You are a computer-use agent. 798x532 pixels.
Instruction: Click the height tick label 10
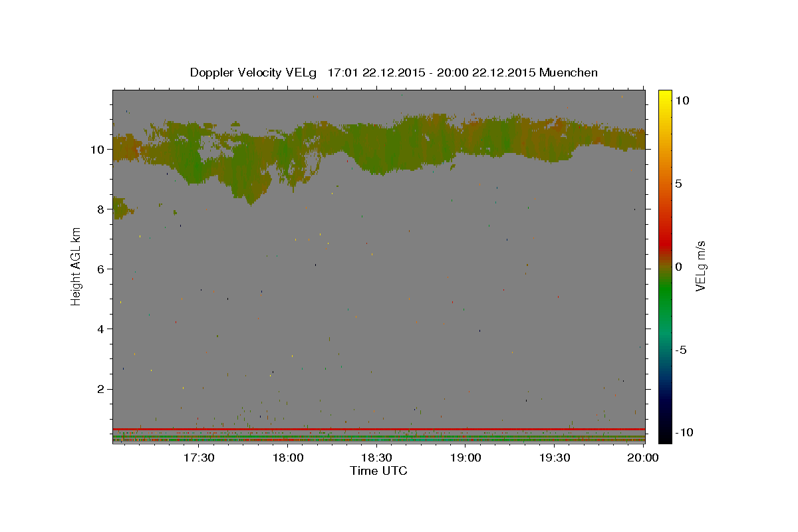(98, 149)
